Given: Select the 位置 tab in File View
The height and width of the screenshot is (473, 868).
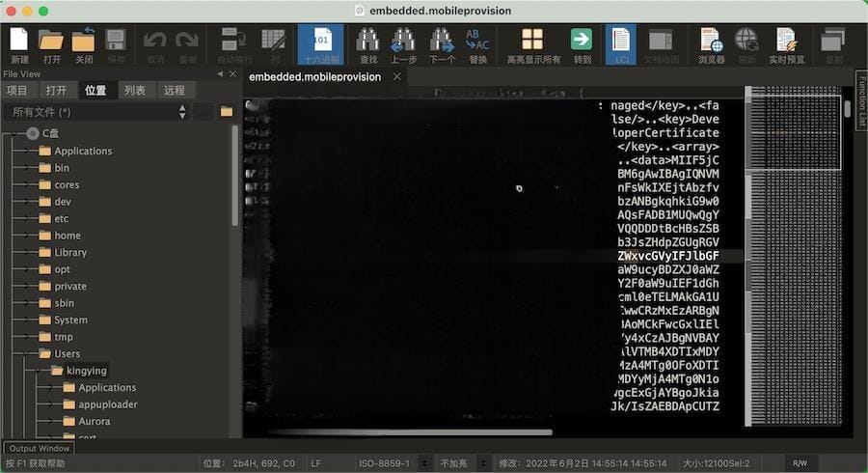Looking at the screenshot, I should [95, 91].
